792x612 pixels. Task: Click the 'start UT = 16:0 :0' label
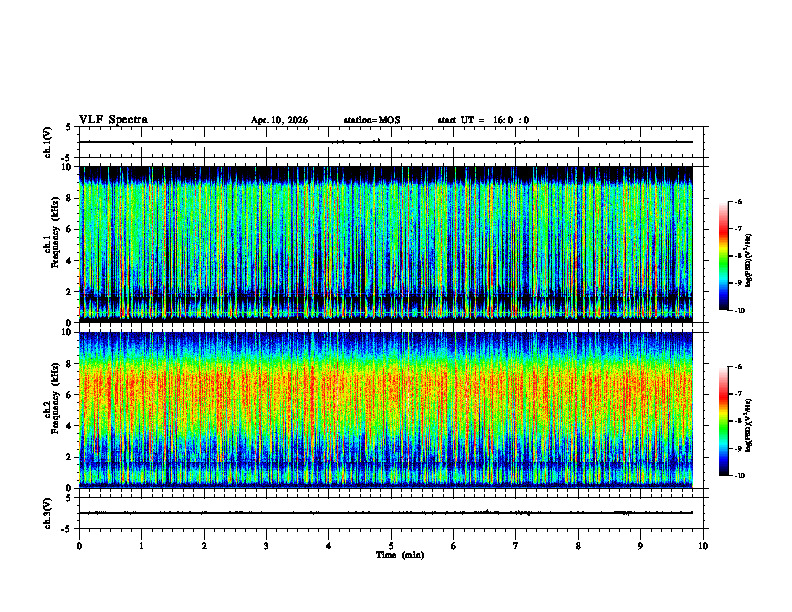tap(483, 120)
